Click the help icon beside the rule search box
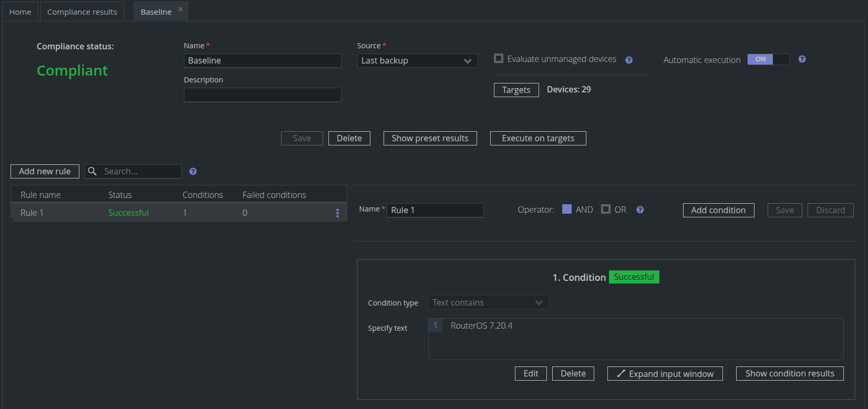The image size is (868, 409). click(x=193, y=172)
